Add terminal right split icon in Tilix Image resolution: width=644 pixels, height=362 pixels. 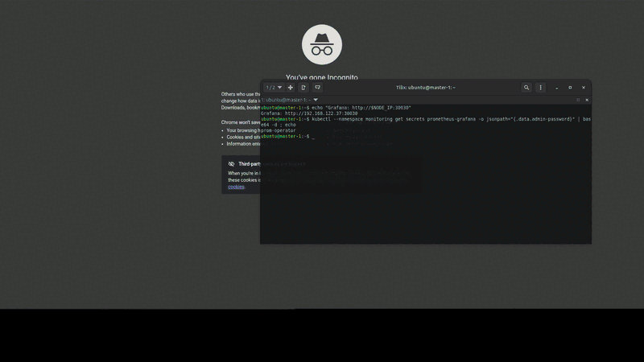(x=303, y=88)
